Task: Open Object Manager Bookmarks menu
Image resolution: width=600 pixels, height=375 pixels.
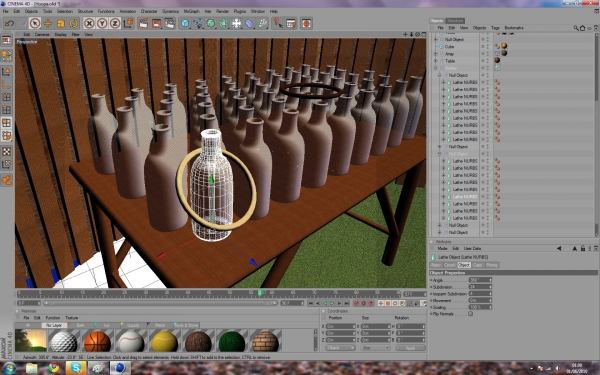Action: pos(514,28)
